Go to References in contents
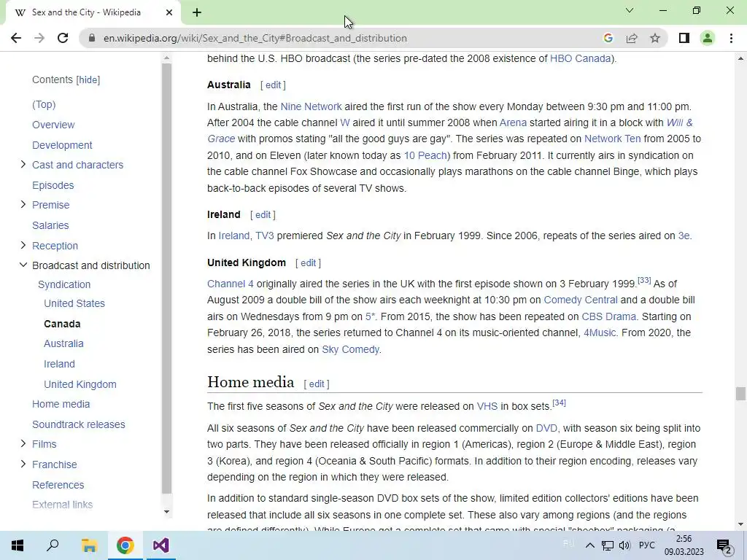This screenshot has width=747, height=560. 58,485
